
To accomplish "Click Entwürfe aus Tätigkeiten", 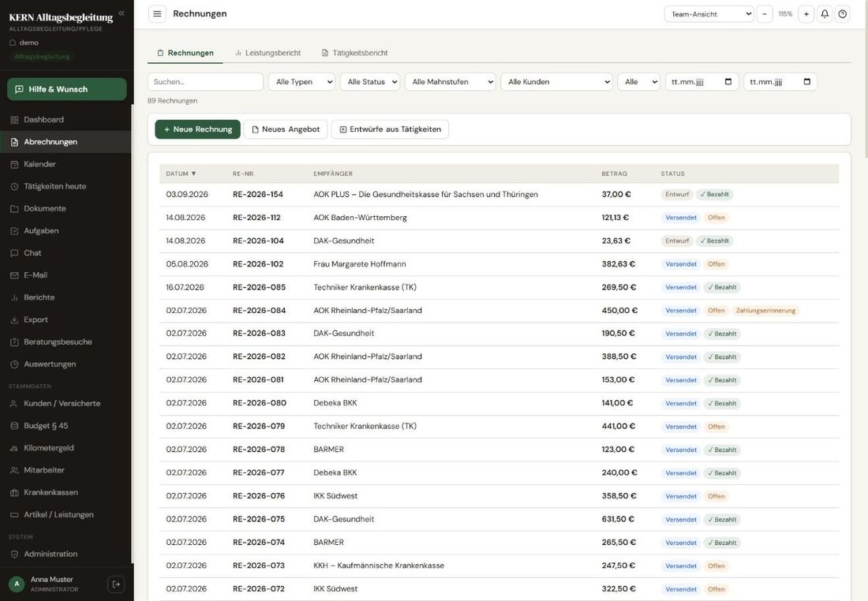I will pos(391,129).
